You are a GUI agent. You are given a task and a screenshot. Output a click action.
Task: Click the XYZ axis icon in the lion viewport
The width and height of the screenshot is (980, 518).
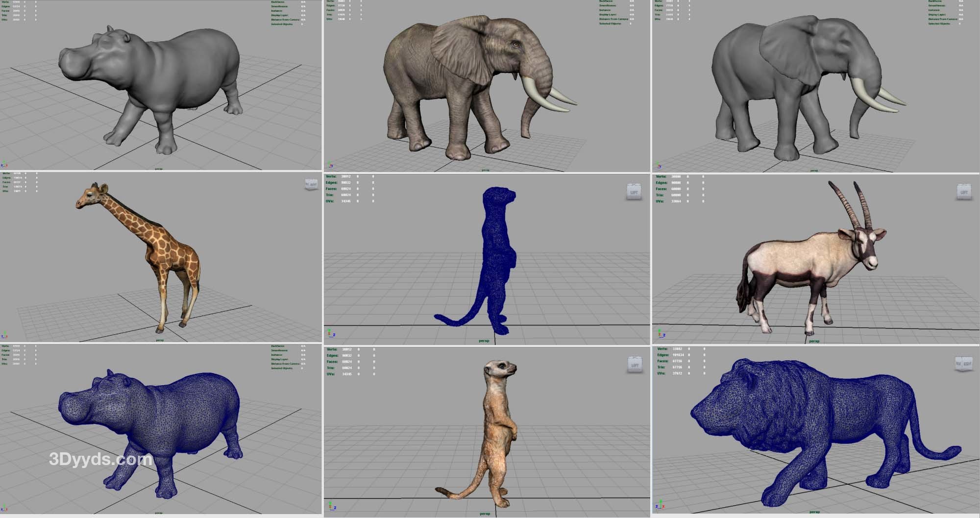[660, 504]
